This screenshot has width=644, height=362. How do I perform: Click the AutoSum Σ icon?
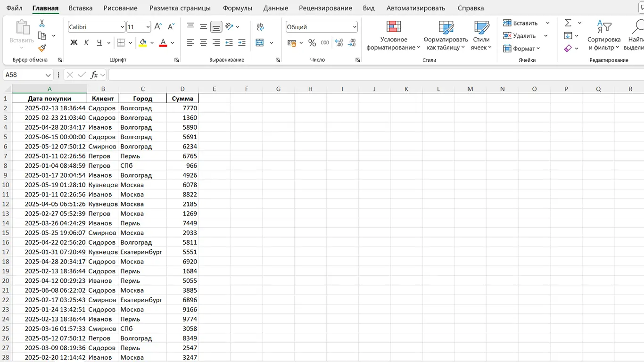(x=568, y=22)
